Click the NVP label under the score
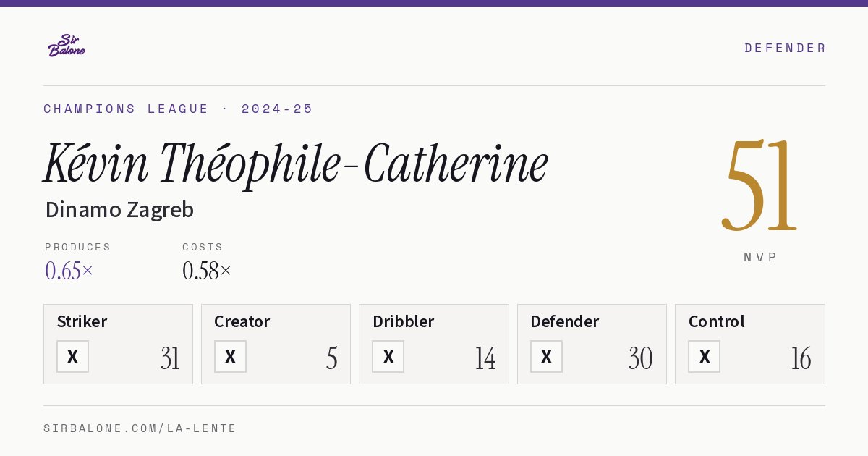 tap(760, 257)
